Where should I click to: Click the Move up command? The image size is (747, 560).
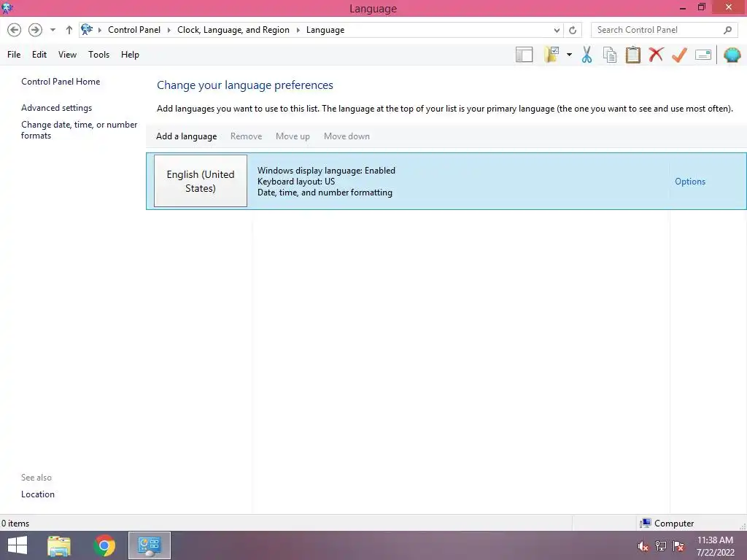click(293, 136)
